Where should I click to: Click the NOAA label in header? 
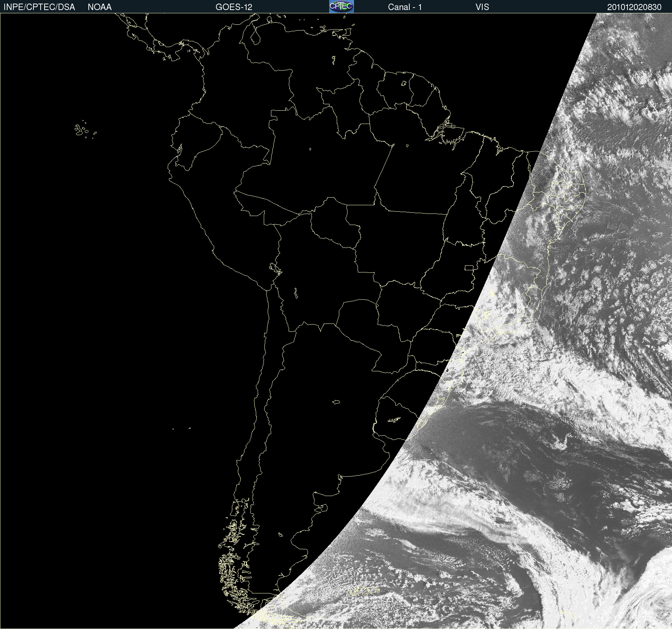100,7
